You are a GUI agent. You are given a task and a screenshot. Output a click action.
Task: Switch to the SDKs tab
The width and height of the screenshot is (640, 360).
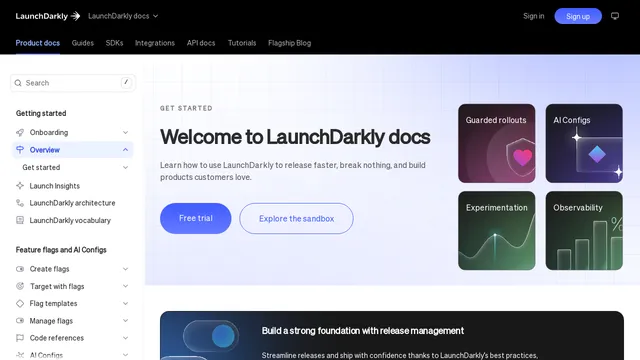[x=114, y=43]
